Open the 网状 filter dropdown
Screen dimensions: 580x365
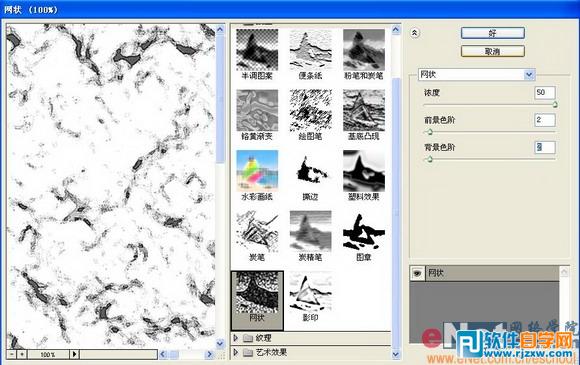pyautogui.click(x=529, y=75)
